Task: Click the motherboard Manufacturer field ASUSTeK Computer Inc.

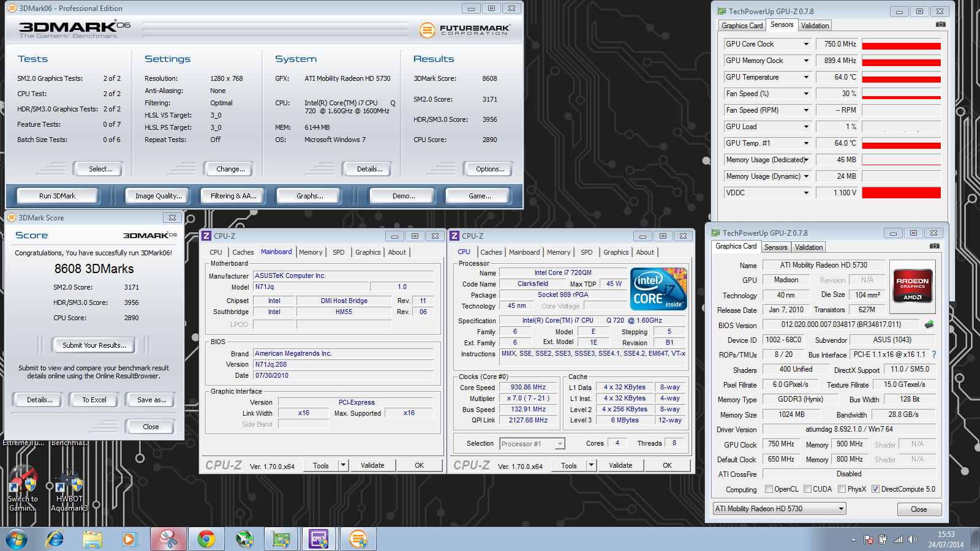Action: pyautogui.click(x=344, y=276)
